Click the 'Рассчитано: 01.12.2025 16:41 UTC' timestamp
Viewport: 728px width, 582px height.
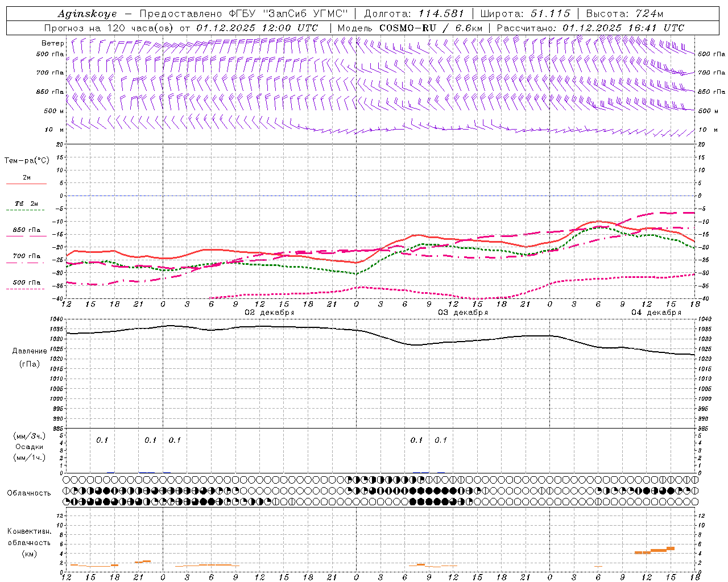pyautogui.click(x=590, y=28)
